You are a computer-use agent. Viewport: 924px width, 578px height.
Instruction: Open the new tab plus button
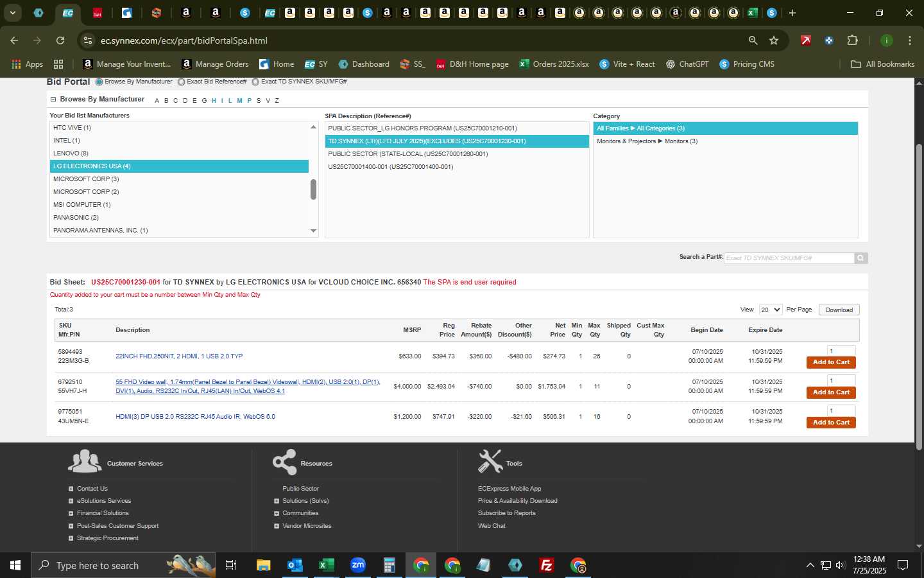coord(792,13)
